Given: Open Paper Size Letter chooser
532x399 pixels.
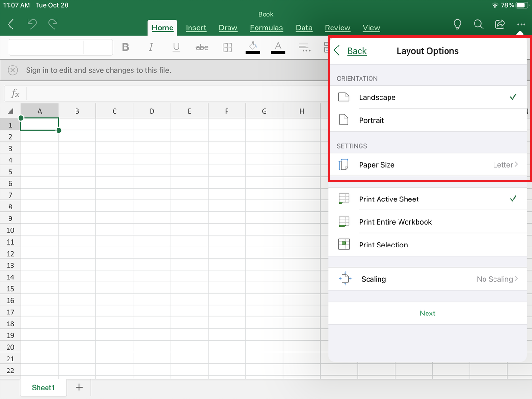Looking at the screenshot, I should pyautogui.click(x=427, y=164).
